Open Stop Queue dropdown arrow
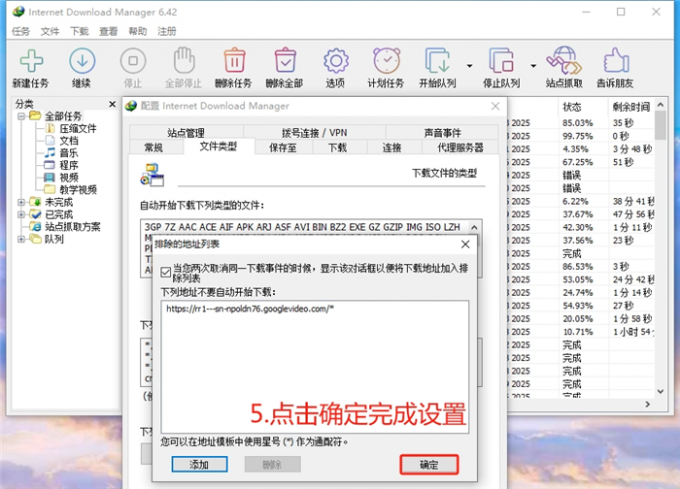This screenshot has width=680, height=489. (x=533, y=66)
